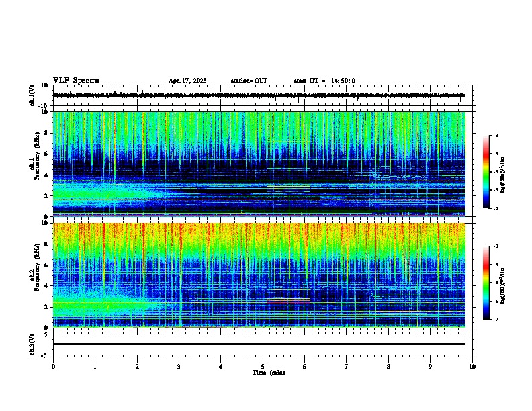
Task: Click the ch.2 spectrogram panel
Action: point(259,275)
